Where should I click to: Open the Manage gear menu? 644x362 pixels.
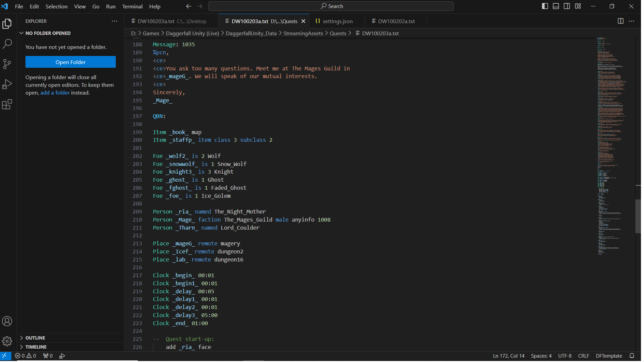click(x=7, y=341)
